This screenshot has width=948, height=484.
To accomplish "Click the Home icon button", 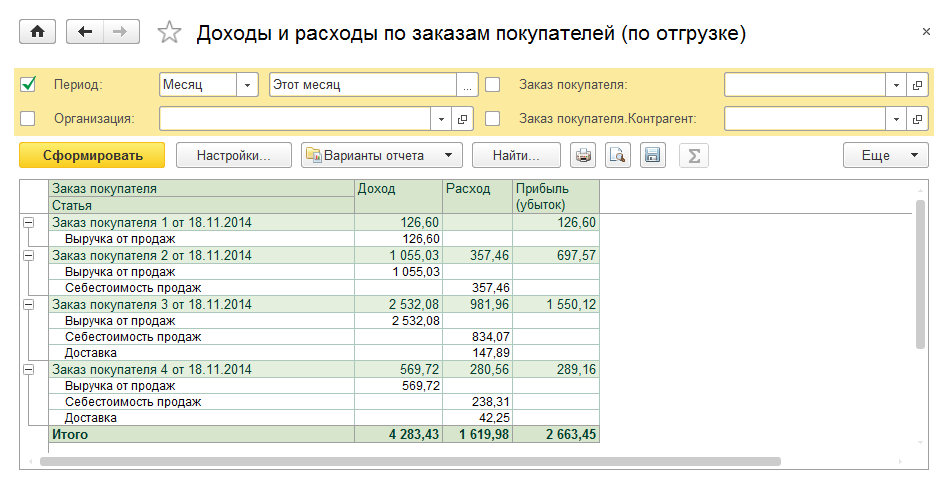I will pyautogui.click(x=38, y=32).
